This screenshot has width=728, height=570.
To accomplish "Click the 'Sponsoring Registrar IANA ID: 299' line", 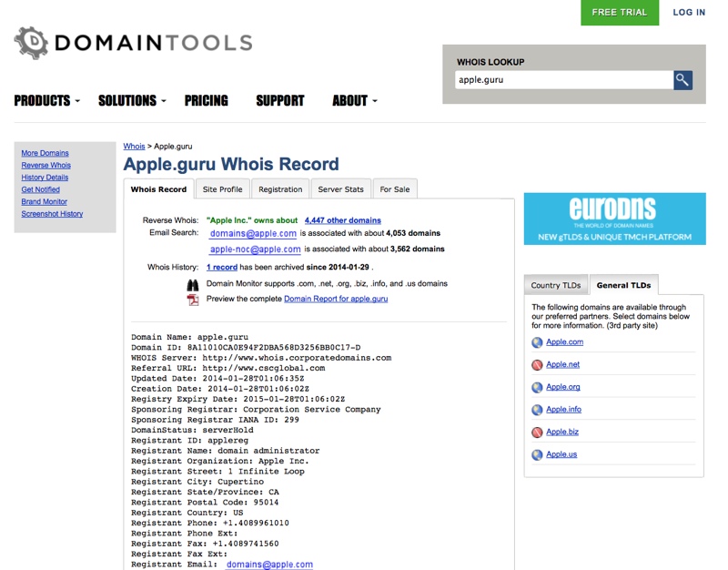I will point(215,420).
